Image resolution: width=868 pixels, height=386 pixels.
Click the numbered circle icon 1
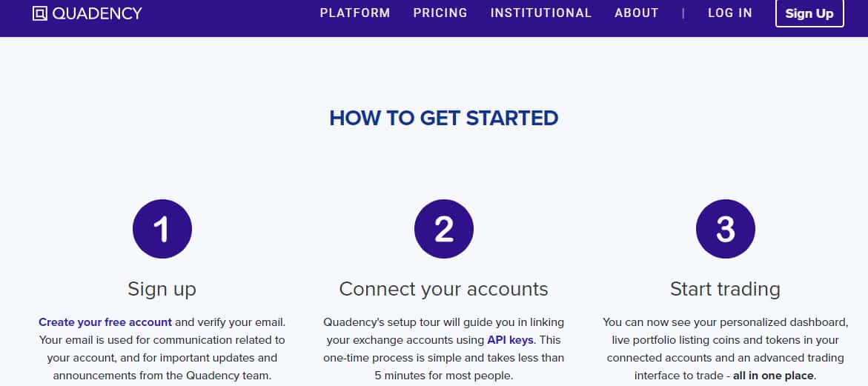(162, 230)
